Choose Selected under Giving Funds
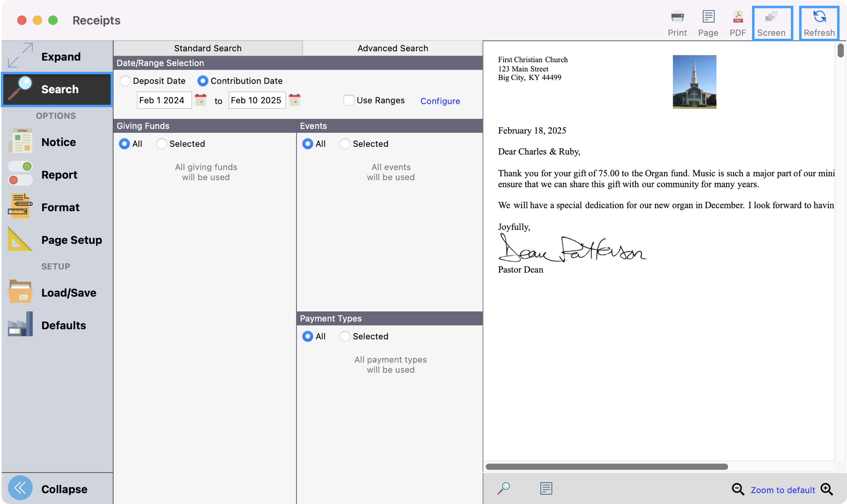This screenshot has width=847, height=504. 162,144
